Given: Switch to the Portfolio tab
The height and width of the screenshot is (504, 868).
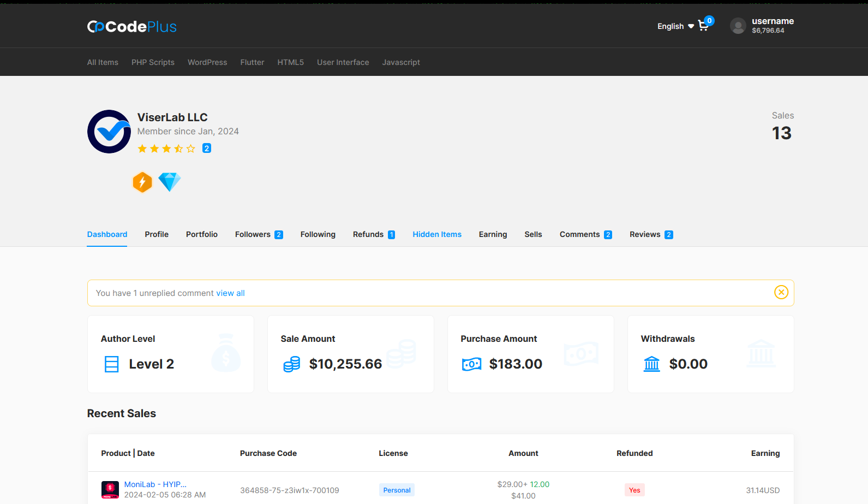Looking at the screenshot, I should coord(202,234).
